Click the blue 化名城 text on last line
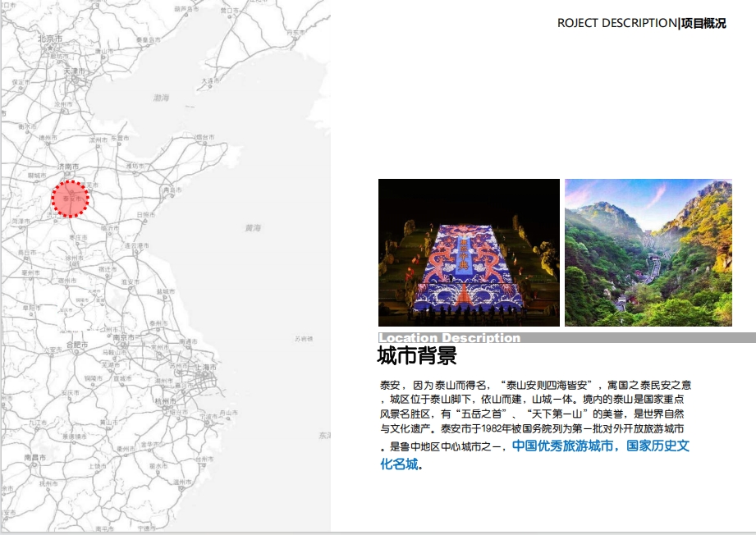 (398, 464)
